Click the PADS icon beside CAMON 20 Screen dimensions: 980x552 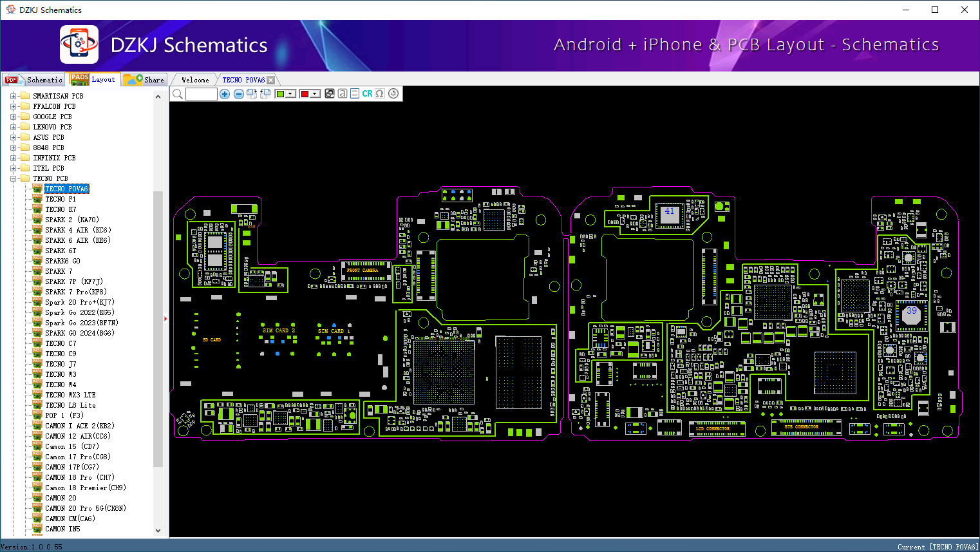pos(37,498)
